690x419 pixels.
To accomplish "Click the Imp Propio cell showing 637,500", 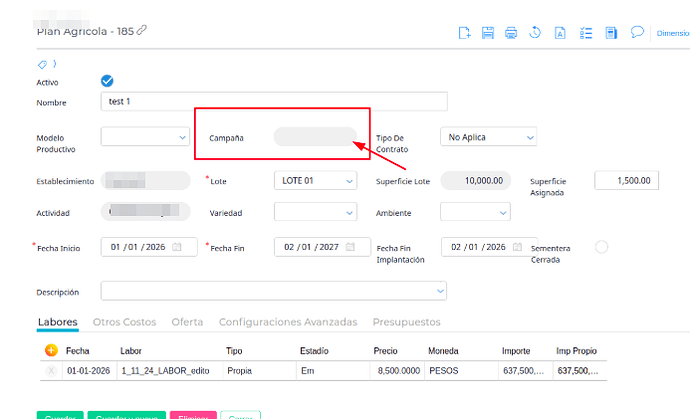I will [x=578, y=371].
